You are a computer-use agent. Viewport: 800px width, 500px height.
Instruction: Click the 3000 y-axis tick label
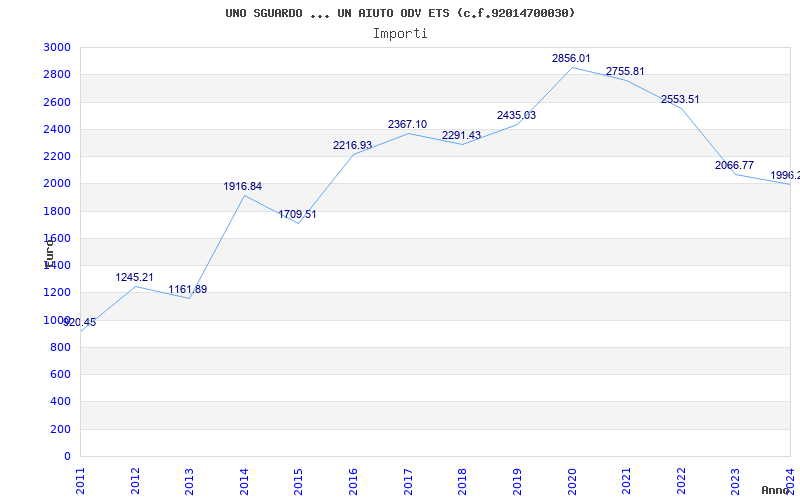point(57,47)
